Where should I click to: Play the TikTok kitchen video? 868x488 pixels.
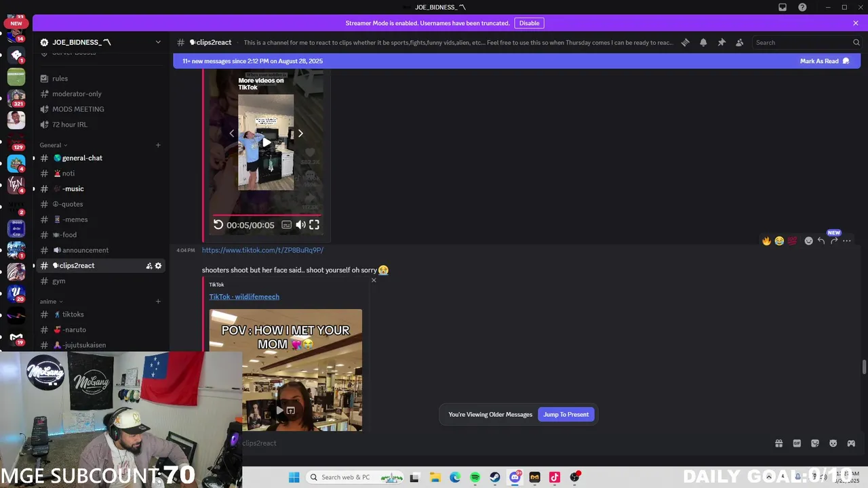click(x=266, y=142)
